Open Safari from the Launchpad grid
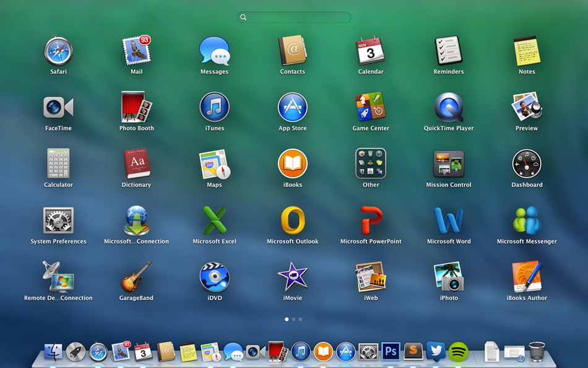The image size is (588, 368). [58, 51]
